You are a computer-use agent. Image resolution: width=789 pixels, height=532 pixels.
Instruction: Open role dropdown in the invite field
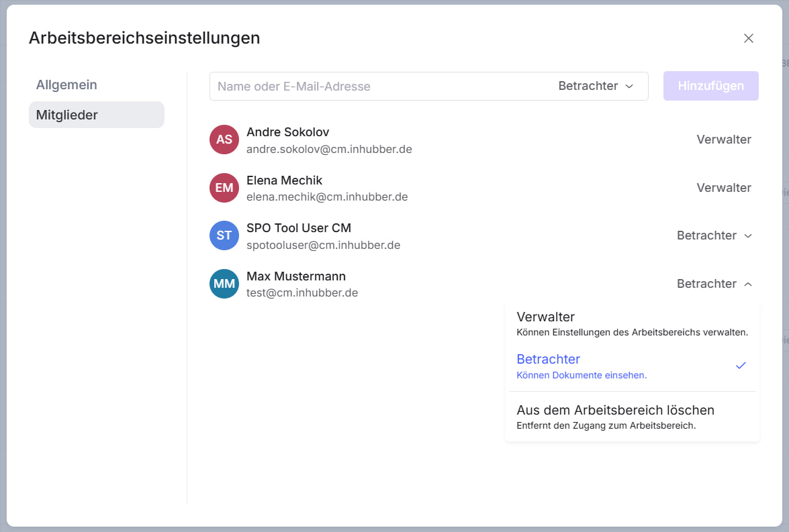tap(596, 87)
